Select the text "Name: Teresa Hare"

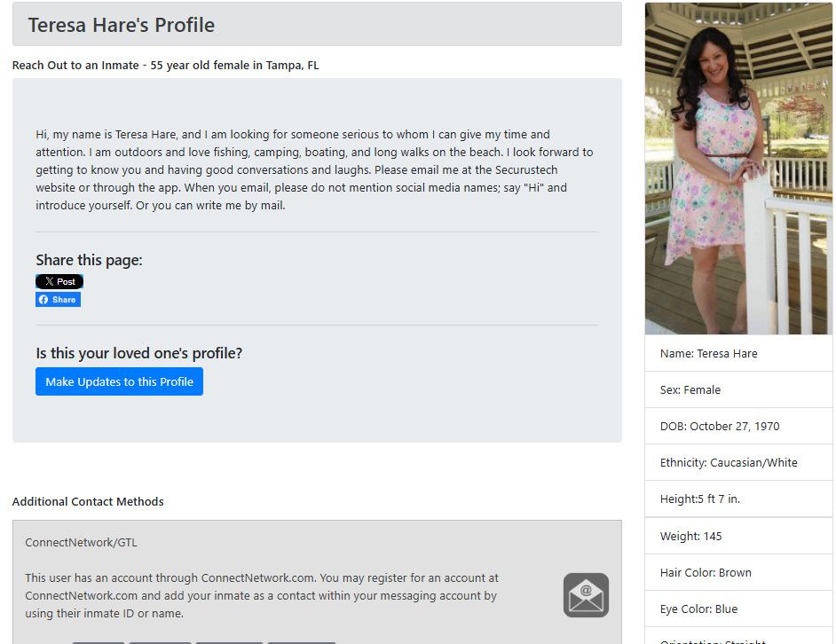coord(708,353)
